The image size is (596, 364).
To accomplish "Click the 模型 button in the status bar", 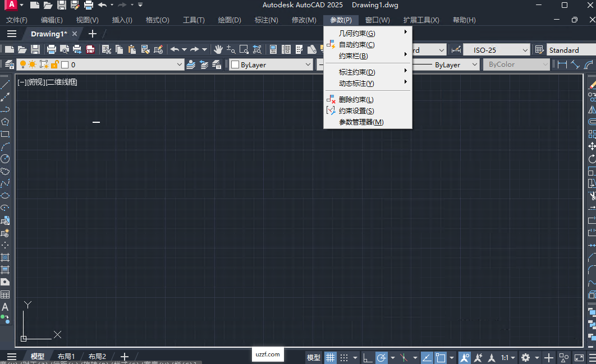I will coord(313,357).
